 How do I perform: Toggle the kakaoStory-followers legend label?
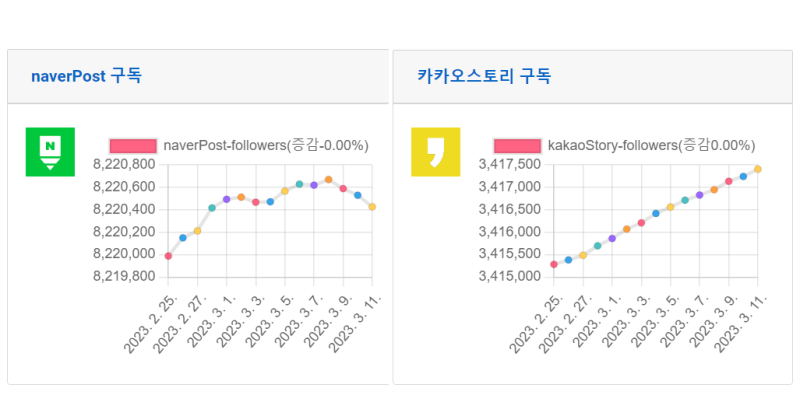tap(650, 146)
